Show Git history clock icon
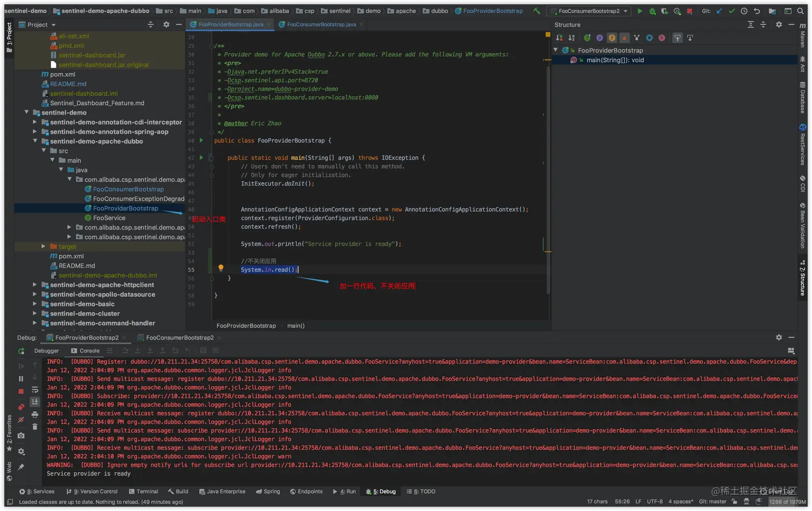Viewport: 812px width, 511px height. pyautogui.click(x=744, y=11)
